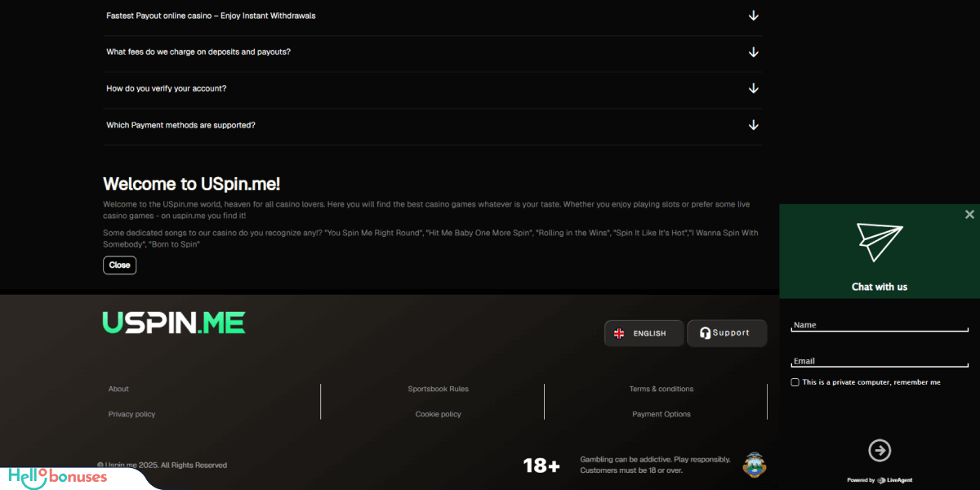Open the About footer link
This screenshot has height=490, width=980.
pos(118,389)
